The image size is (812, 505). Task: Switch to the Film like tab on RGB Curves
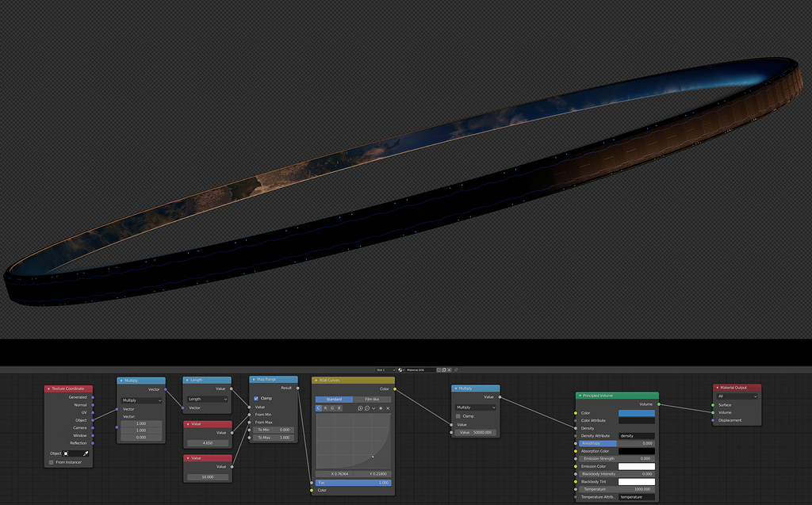[x=370, y=399]
